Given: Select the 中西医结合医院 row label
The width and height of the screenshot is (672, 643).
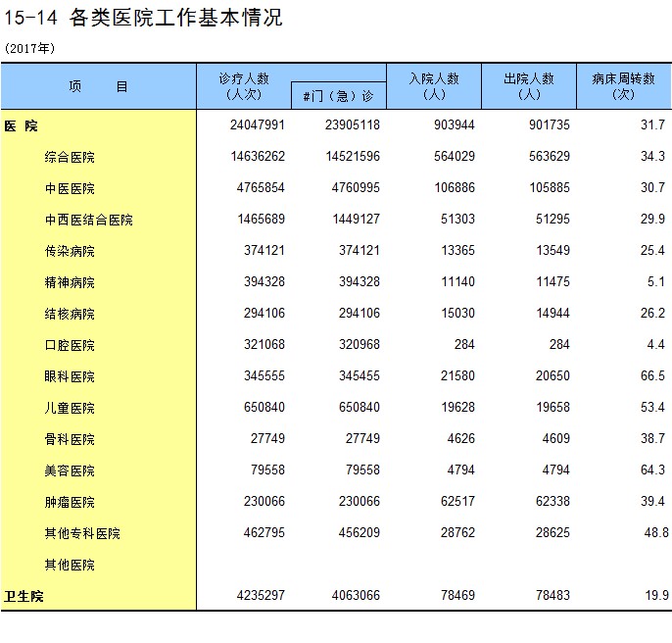Looking at the screenshot, I should pyautogui.click(x=88, y=220).
